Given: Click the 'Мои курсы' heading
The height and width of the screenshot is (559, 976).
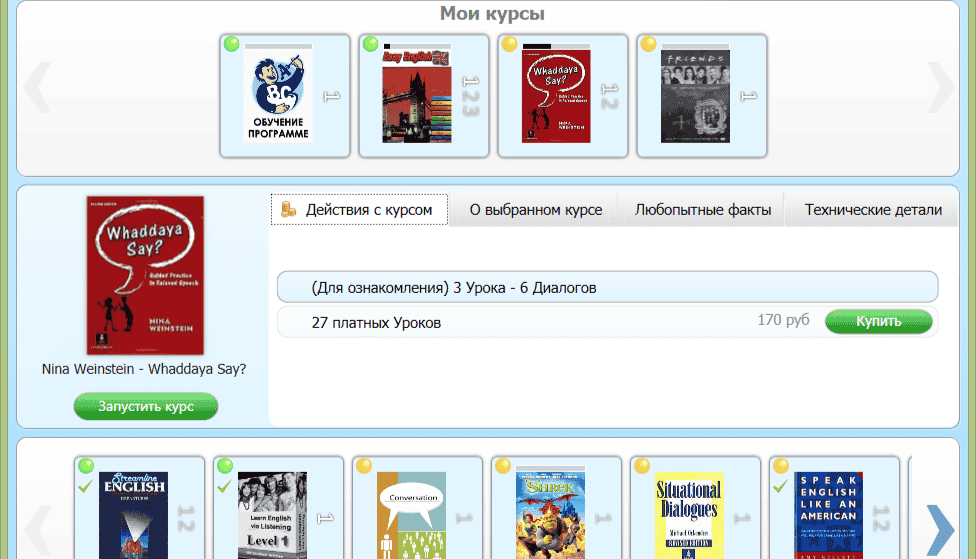Looking at the screenshot, I should 492,13.
